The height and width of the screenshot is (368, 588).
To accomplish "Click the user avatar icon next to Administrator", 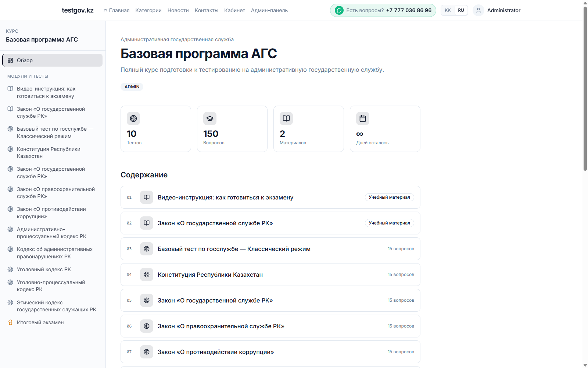I will coord(478,10).
